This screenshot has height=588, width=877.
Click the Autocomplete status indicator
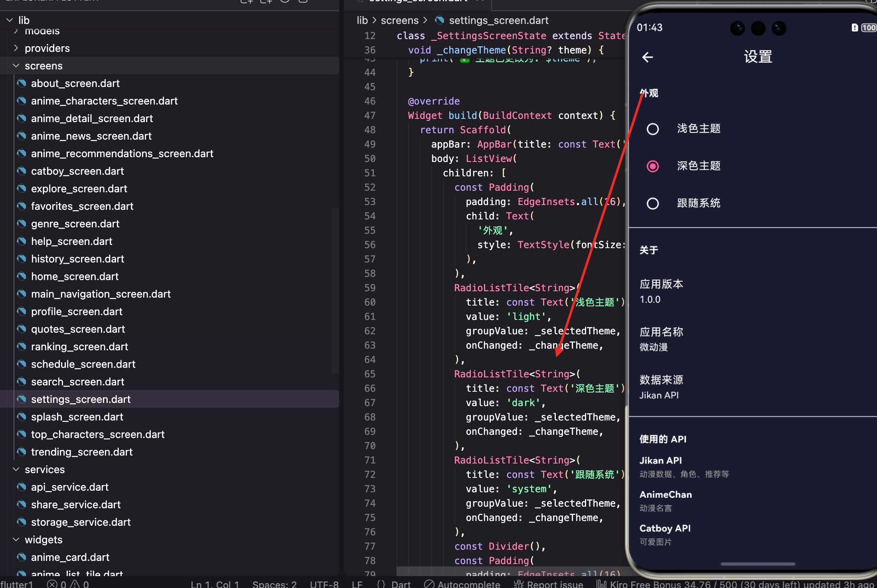[462, 584]
